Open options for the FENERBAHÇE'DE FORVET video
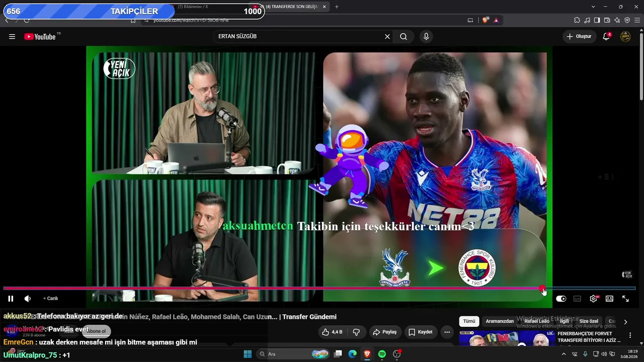644x362 pixels. (x=630, y=335)
